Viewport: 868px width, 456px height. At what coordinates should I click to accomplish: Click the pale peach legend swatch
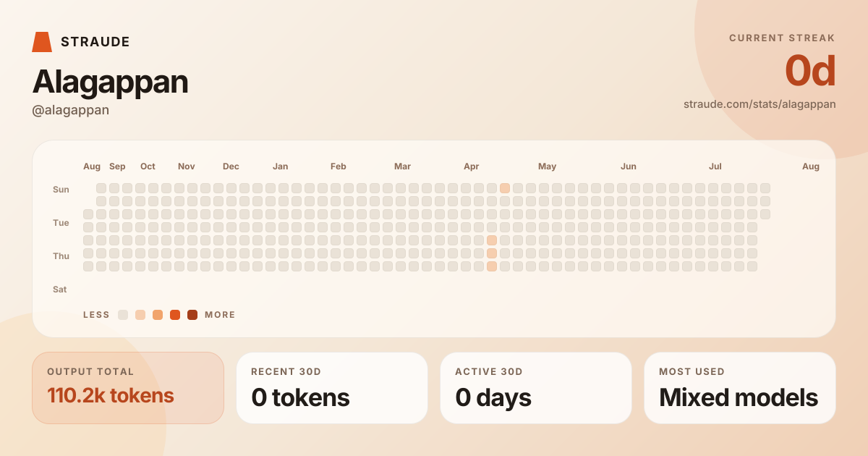140,315
